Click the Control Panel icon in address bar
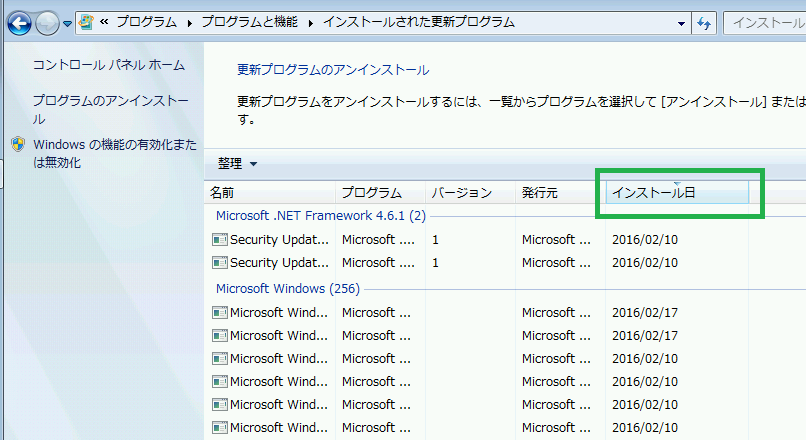 click(x=86, y=22)
